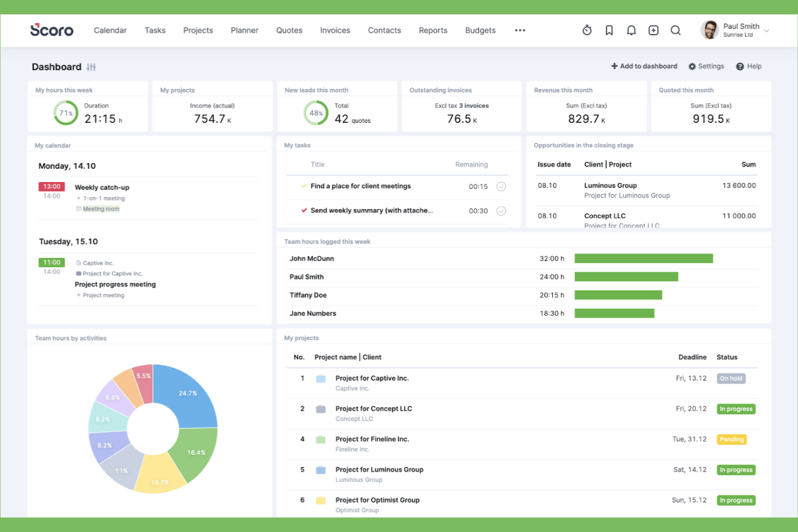Click the Outstanding invoices 76.5 K value
This screenshot has height=532, width=798.
click(462, 119)
